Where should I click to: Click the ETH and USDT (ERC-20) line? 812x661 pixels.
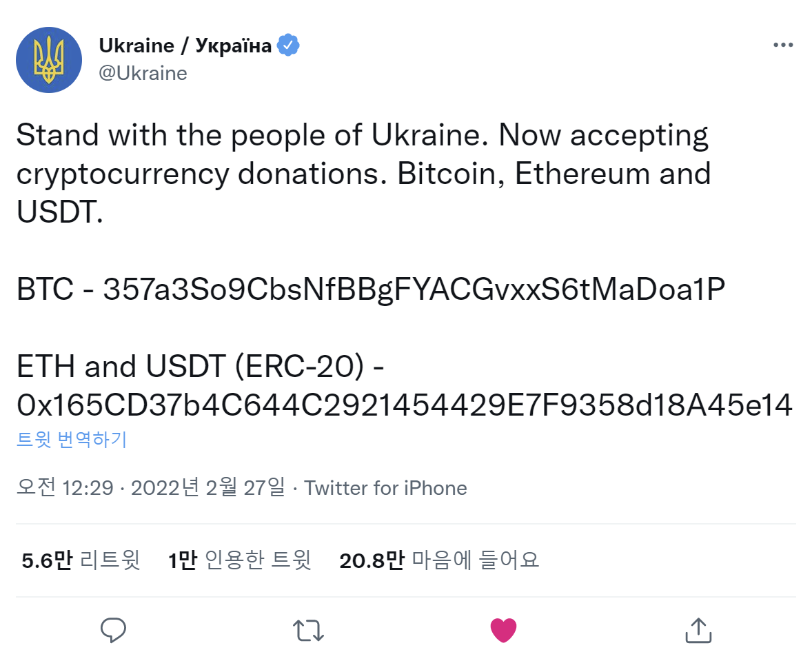point(200,367)
